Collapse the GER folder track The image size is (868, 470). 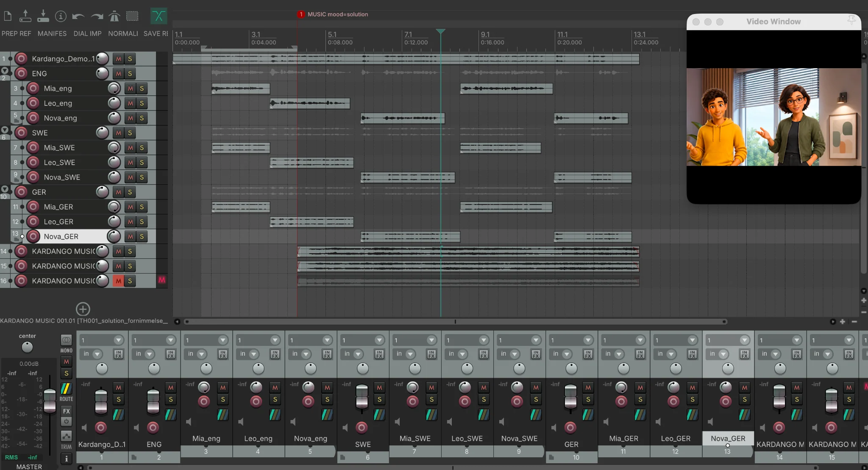pos(5,189)
